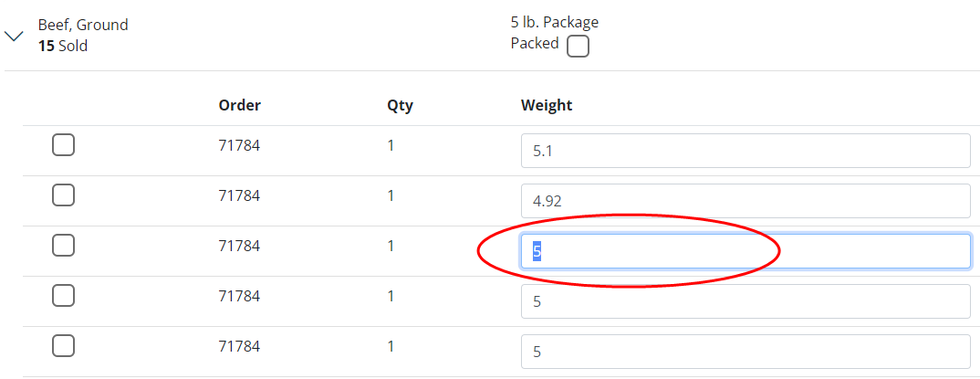Click the weight field containing 5.1
980x379 pixels.
(745, 151)
